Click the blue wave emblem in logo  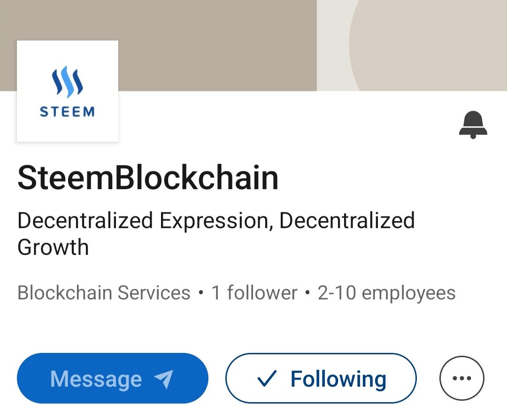67,82
